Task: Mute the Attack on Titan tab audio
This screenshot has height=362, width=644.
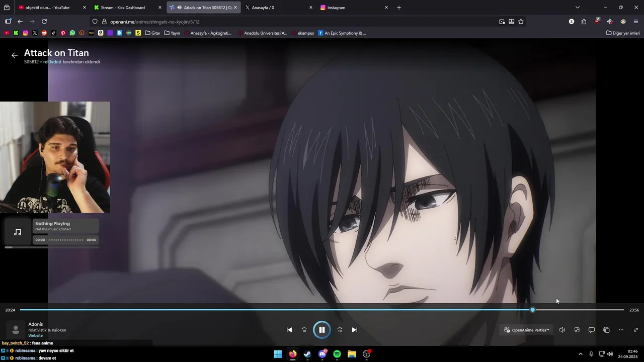Action: point(180,8)
